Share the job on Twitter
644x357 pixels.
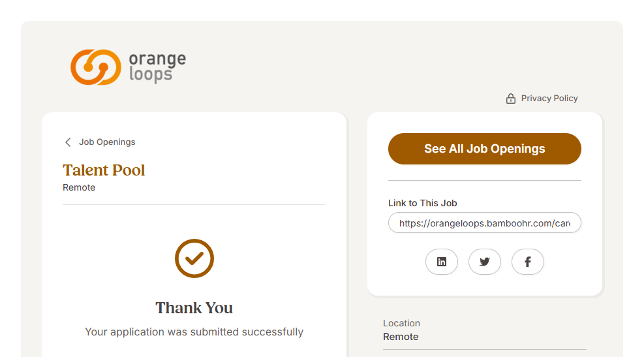pos(485,262)
